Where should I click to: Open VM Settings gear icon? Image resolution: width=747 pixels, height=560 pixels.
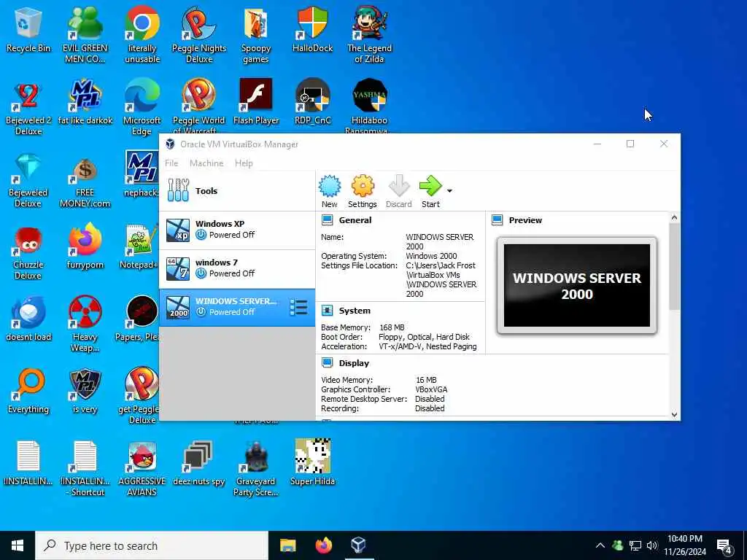pos(363,191)
